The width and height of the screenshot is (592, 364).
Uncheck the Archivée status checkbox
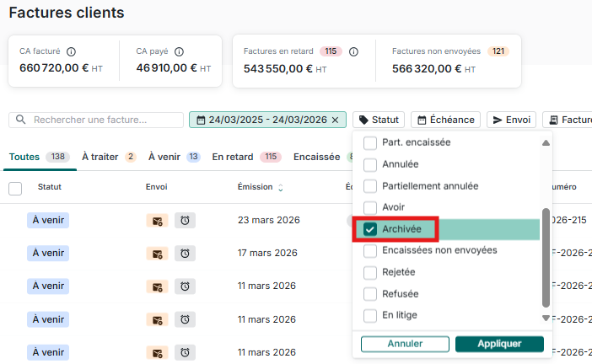click(370, 229)
